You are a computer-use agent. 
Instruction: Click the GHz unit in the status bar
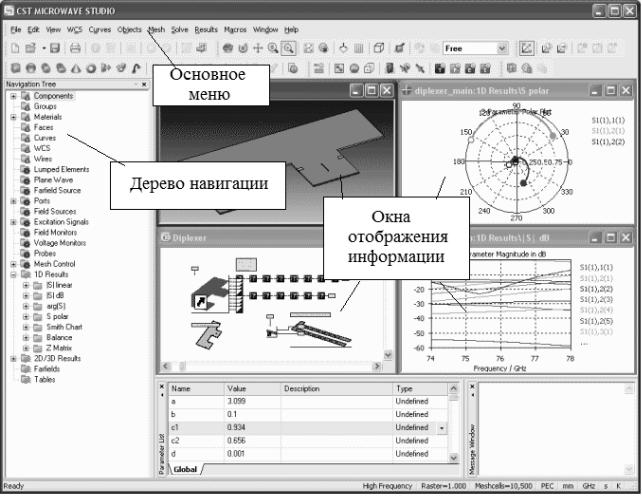588,486
